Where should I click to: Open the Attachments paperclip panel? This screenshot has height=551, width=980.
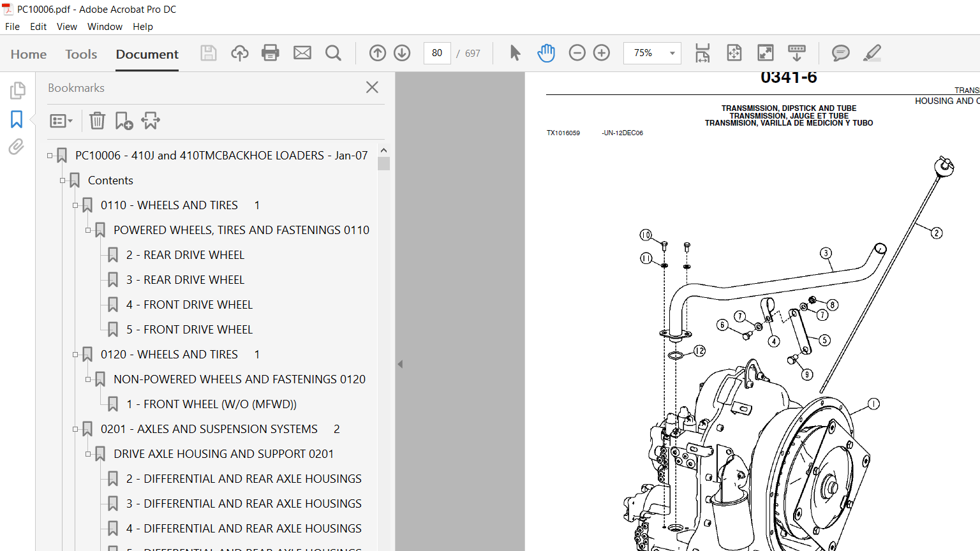click(17, 147)
